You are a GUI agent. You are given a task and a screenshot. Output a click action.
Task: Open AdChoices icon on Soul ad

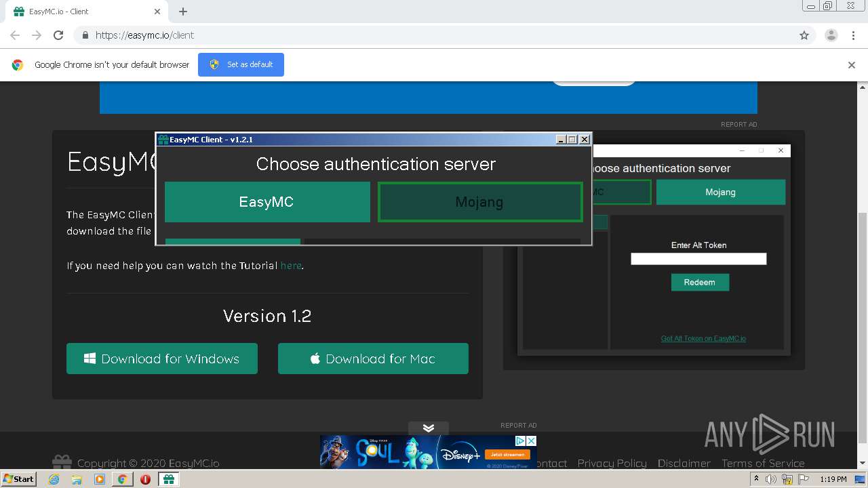pos(521,441)
